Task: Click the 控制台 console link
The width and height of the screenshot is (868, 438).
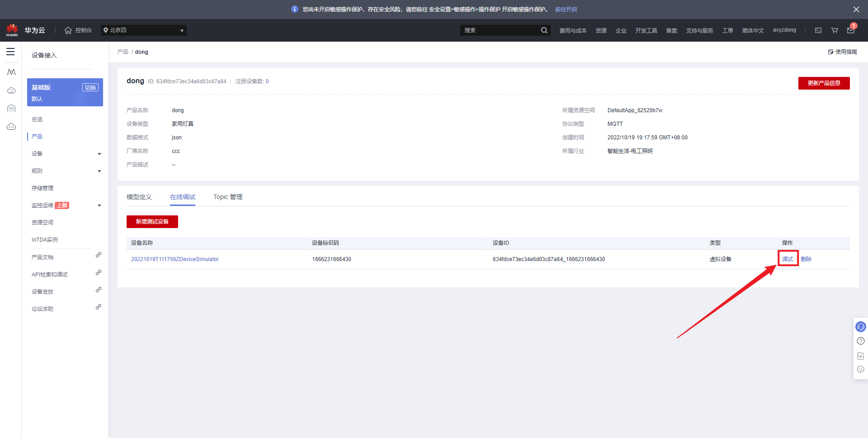Action: [x=84, y=30]
